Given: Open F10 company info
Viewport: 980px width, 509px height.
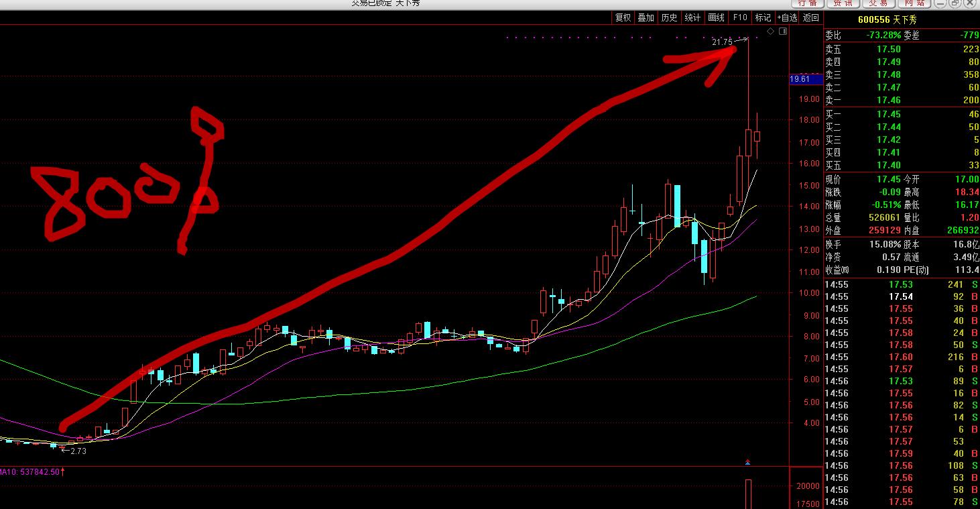Looking at the screenshot, I should pos(740,18).
